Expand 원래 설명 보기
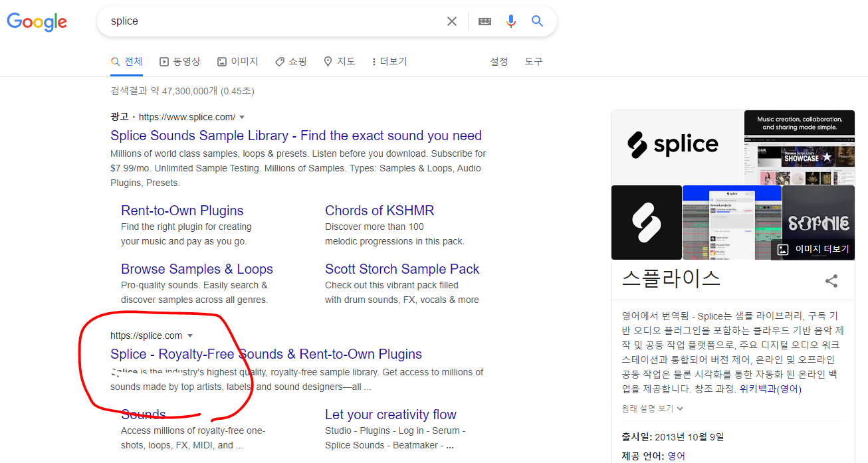 pos(653,409)
